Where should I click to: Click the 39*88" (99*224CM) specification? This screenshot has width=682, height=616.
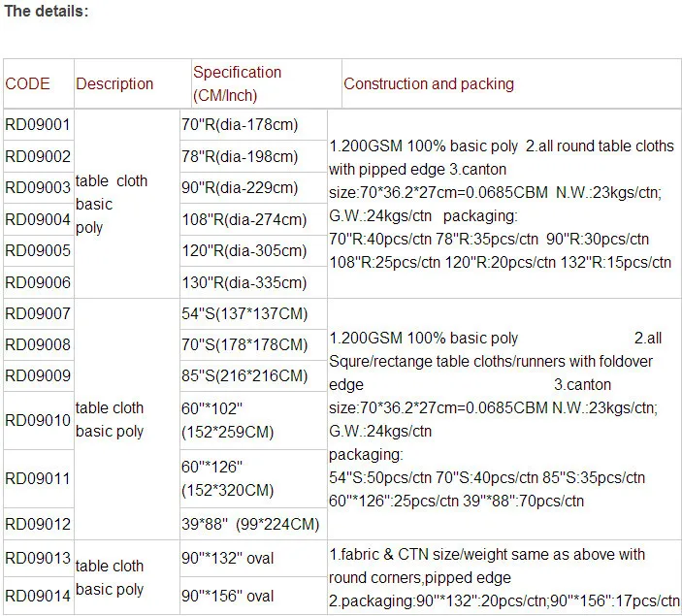250,525
